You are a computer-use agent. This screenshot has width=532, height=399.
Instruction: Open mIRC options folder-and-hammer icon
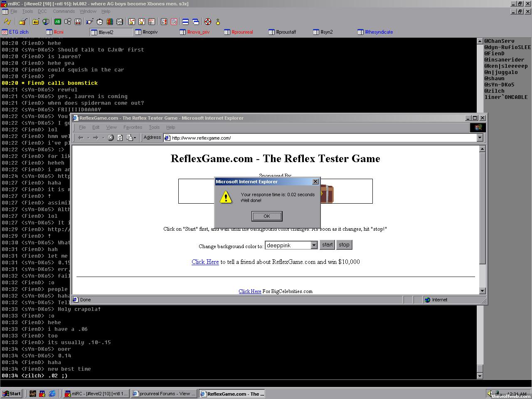(x=22, y=22)
